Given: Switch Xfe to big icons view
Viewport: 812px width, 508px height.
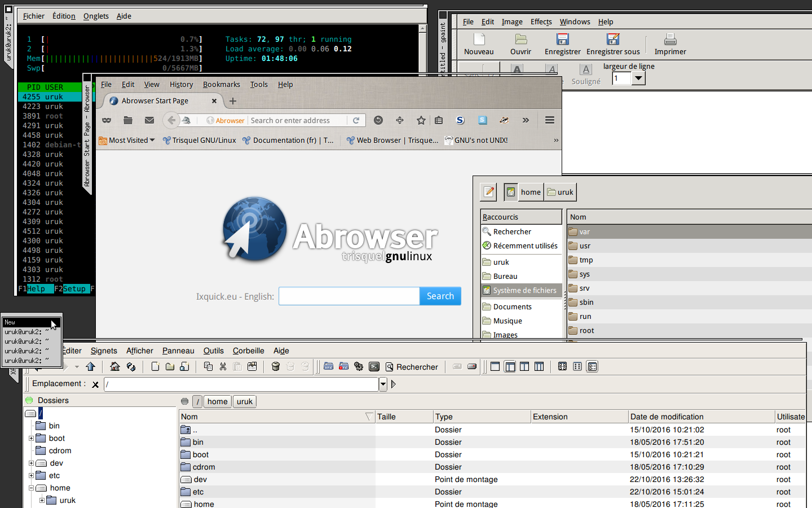Looking at the screenshot, I should [x=562, y=367].
